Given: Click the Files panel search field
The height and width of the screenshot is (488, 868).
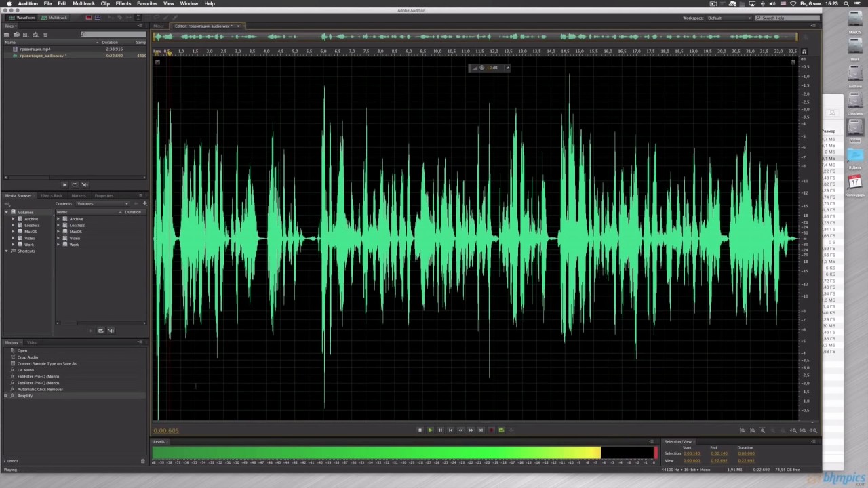Looking at the screenshot, I should pos(113,34).
